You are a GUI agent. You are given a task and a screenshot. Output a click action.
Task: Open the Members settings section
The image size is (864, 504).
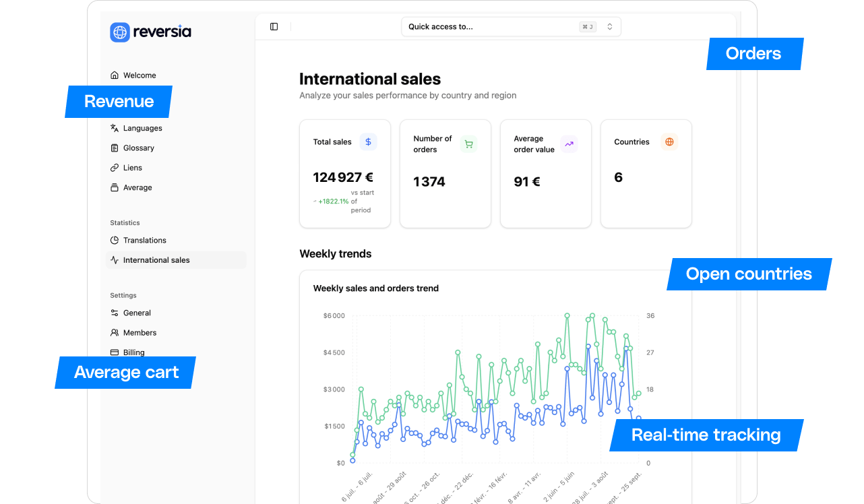[x=140, y=332]
